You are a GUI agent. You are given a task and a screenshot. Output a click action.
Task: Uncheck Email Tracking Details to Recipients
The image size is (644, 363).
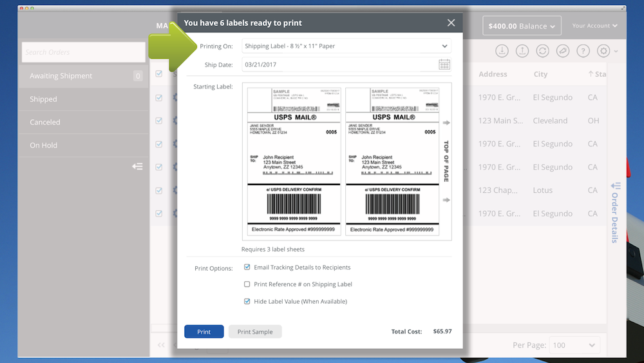[x=247, y=267]
